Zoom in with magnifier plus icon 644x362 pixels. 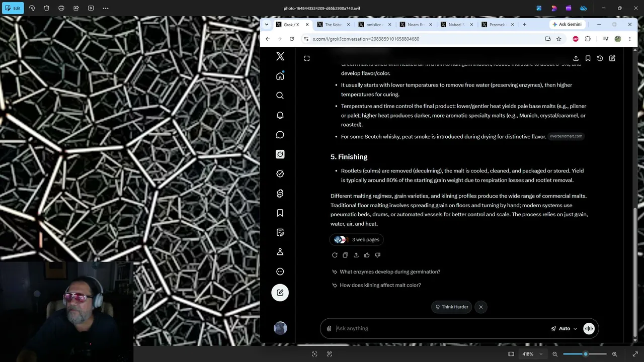pos(615,354)
